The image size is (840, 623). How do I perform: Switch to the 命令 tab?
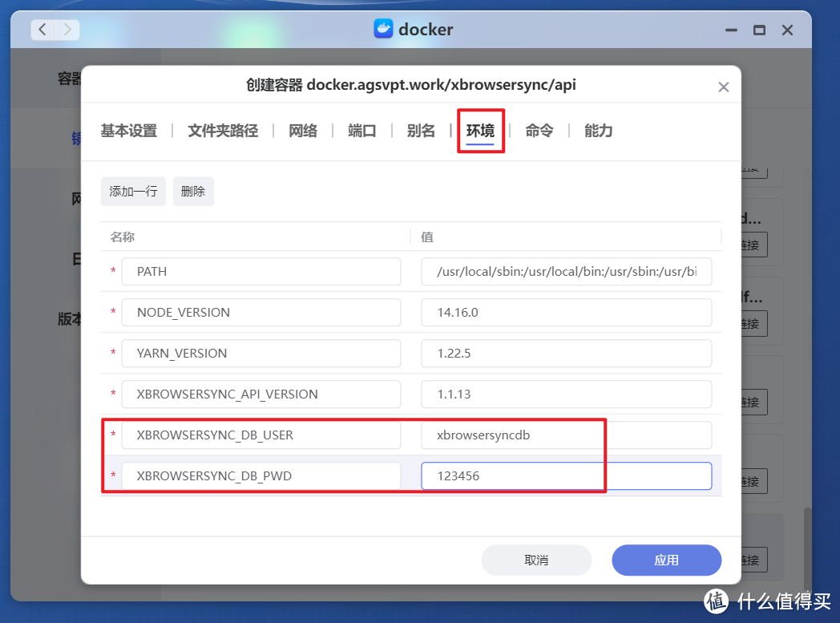[x=539, y=131]
